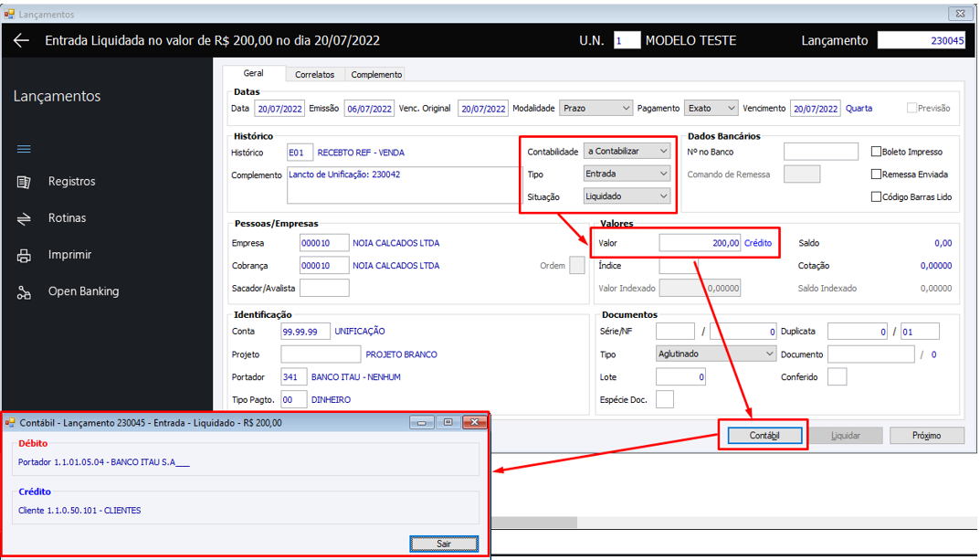Viewport: 980px width, 560px height.
Task: Toggle the Previsão checkbox
Action: tap(912, 108)
